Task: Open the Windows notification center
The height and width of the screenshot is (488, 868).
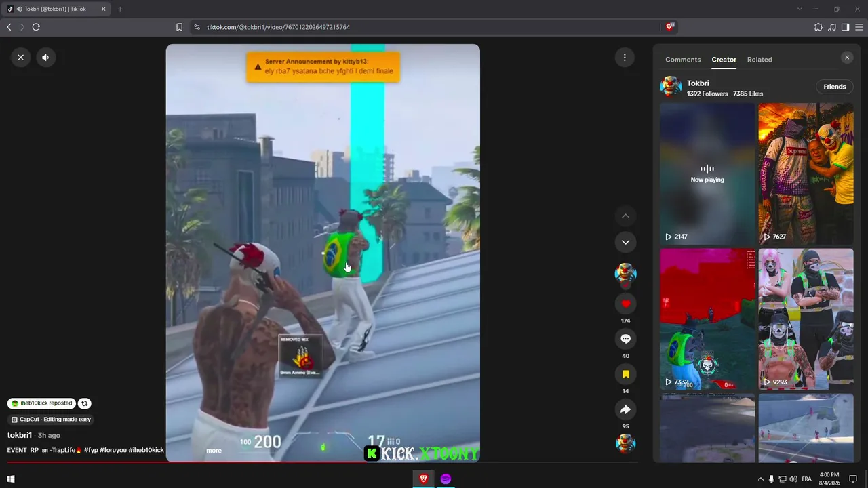Action: pos(854,479)
